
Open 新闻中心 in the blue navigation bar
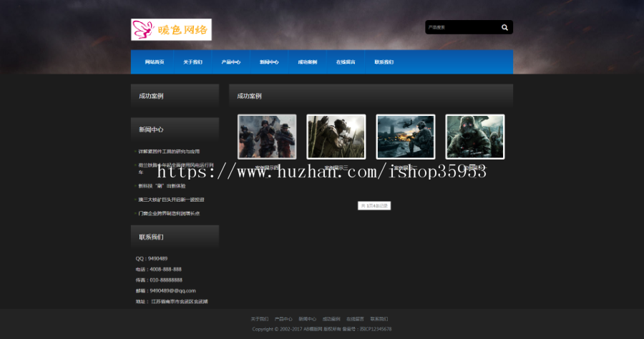tap(269, 62)
